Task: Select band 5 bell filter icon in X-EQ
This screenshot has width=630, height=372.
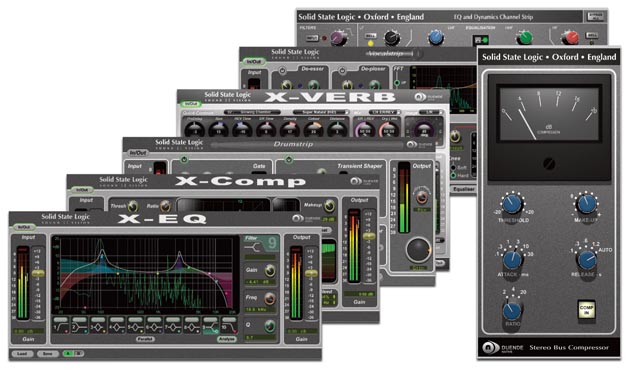Action: tap(135, 327)
